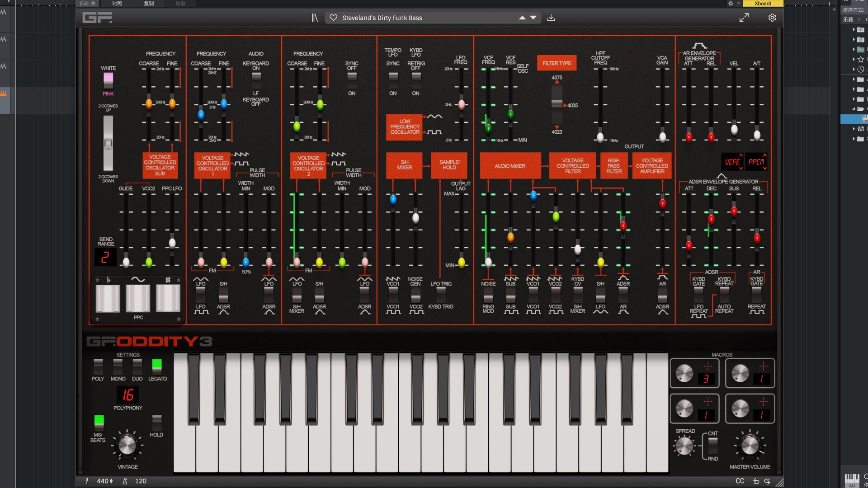Load the next preset with down arrow
The width and height of the screenshot is (868, 488).
click(x=533, y=18)
